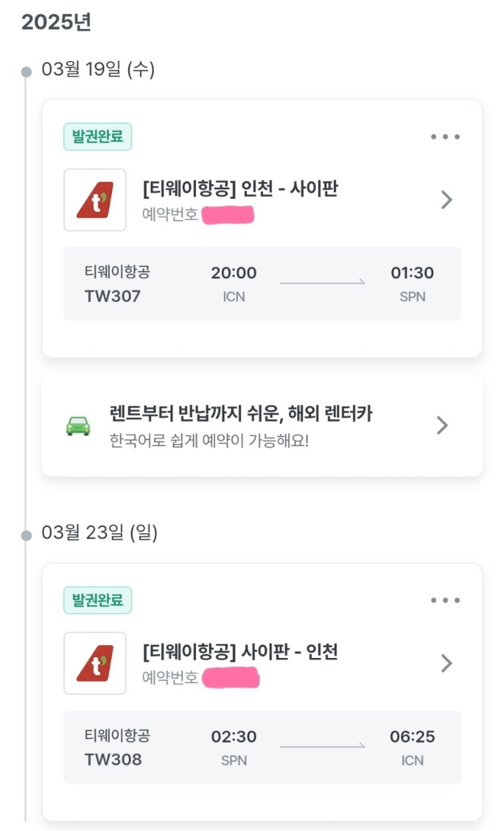504x831 pixels.
Task: Expand Incheon-Saipan booking with chevron
Action: tap(446, 200)
